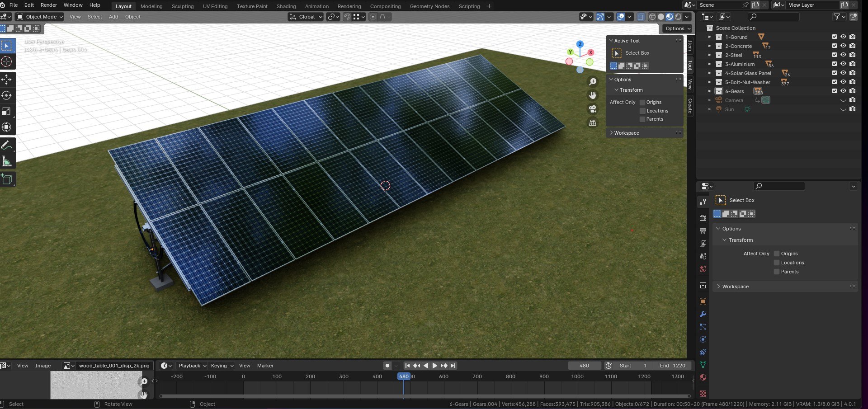Expand the 6-Gears collection
The image size is (868, 409).
(x=710, y=91)
